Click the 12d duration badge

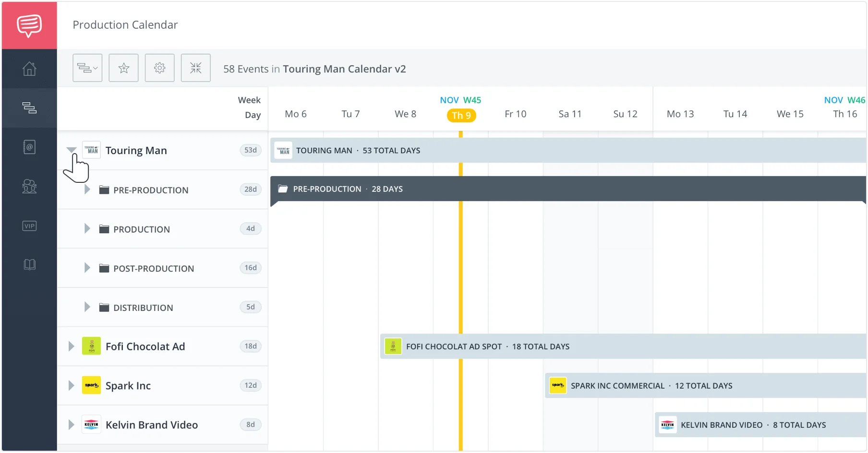click(251, 385)
